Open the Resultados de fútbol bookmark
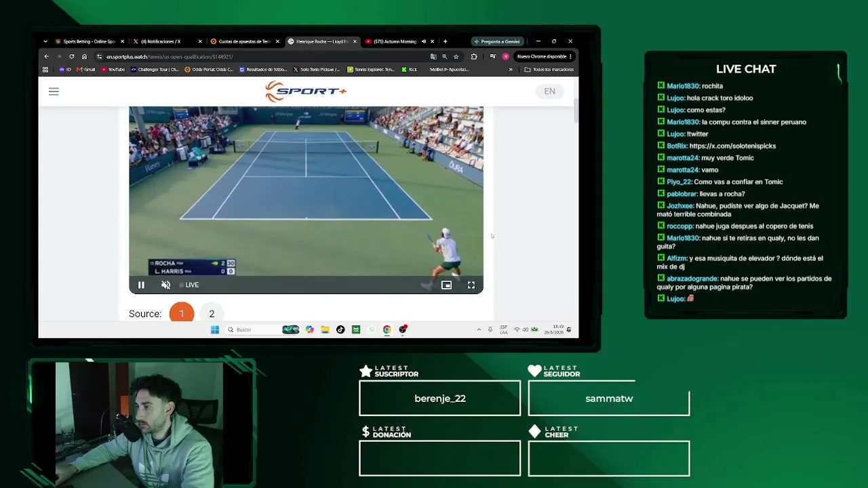The width and height of the screenshot is (868, 488). click(x=263, y=69)
